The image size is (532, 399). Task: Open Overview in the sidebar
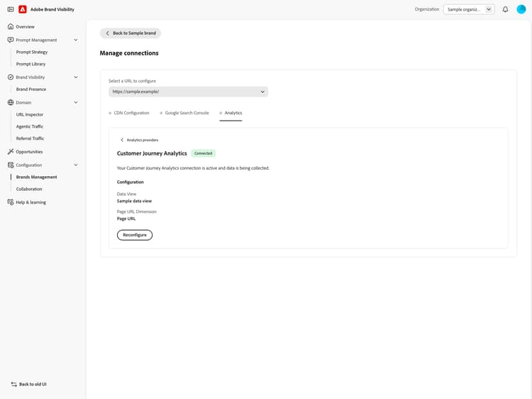coord(25,26)
